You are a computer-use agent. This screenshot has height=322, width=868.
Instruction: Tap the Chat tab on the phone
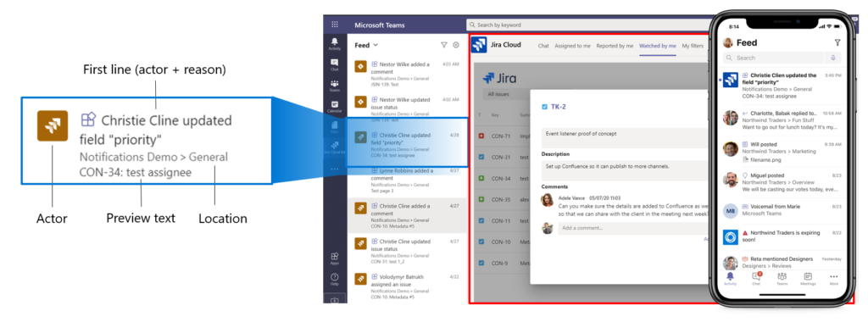click(756, 278)
